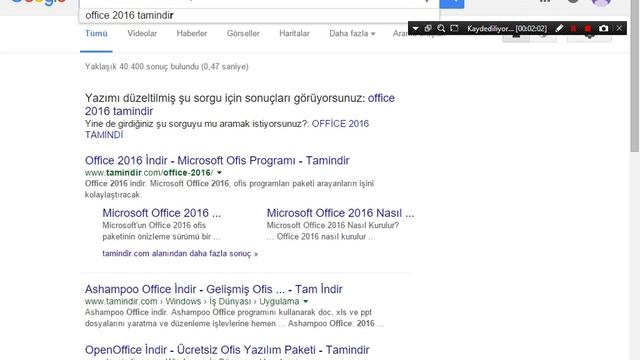640x360 pixels.
Task: Click the window-select icon in recorder toolbar
Action: 428,29
